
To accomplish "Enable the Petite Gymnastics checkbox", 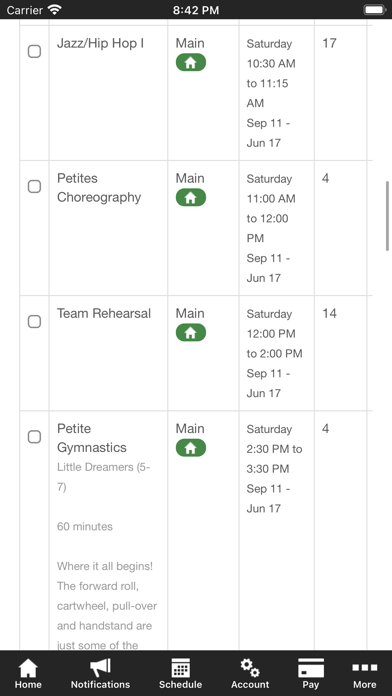I will coord(35,437).
